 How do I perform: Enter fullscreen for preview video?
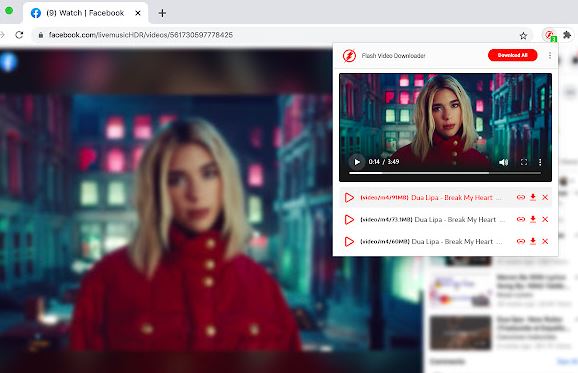524,162
